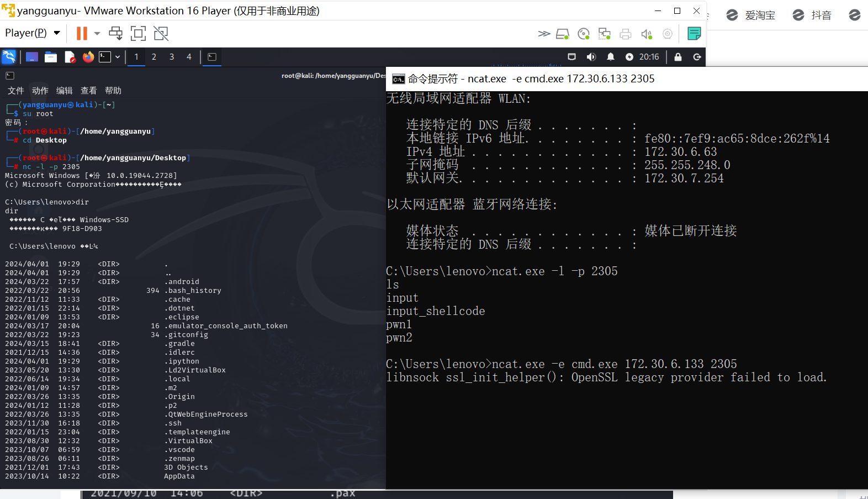The height and width of the screenshot is (499, 868).
Task: Click the 'su root' command in terminal
Action: (38, 114)
